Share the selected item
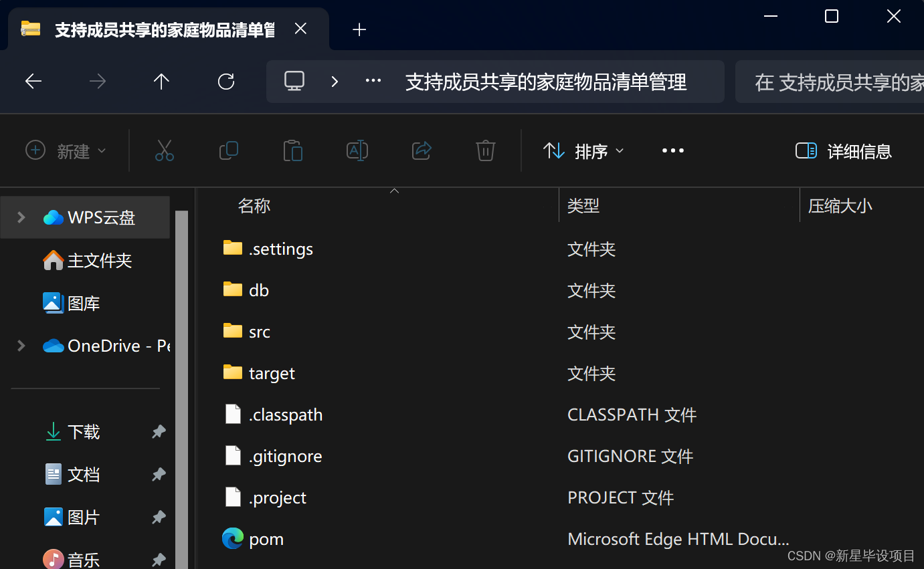The image size is (924, 569). pyautogui.click(x=422, y=150)
